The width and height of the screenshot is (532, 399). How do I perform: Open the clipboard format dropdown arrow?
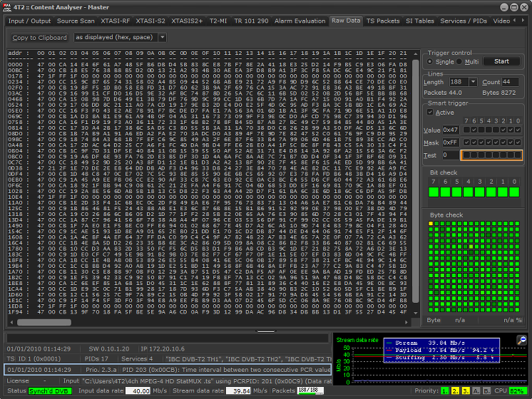[163, 37]
